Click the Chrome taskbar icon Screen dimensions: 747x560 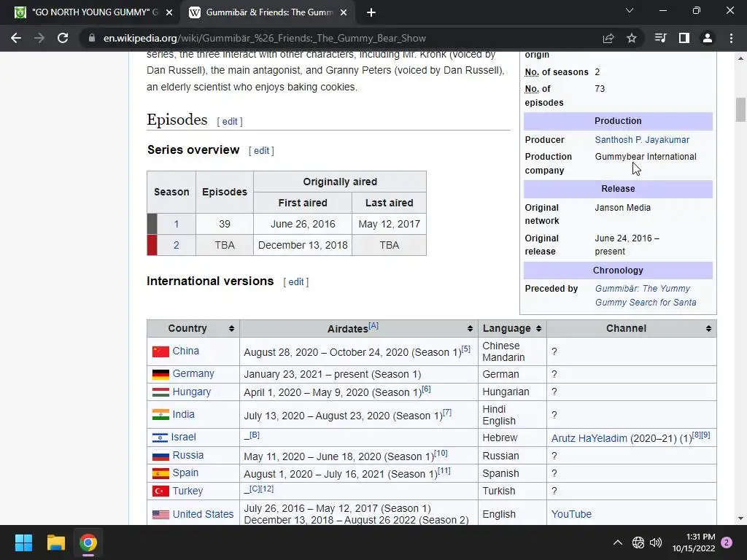[88, 542]
